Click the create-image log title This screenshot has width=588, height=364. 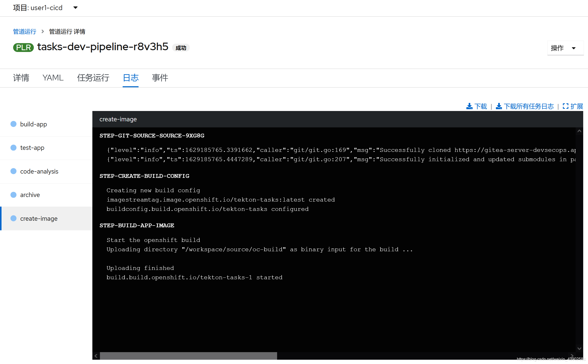click(118, 119)
